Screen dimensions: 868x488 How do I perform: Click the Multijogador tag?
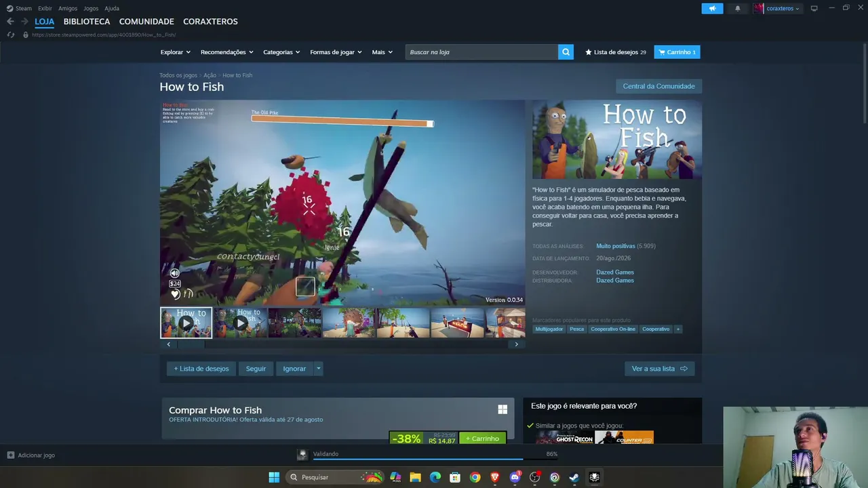pyautogui.click(x=549, y=329)
